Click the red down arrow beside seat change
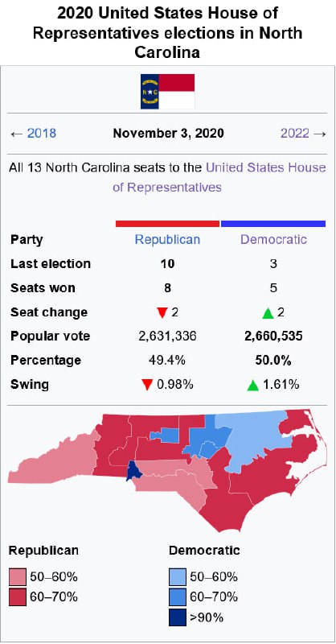The height and width of the screenshot is (644, 336). point(162,313)
